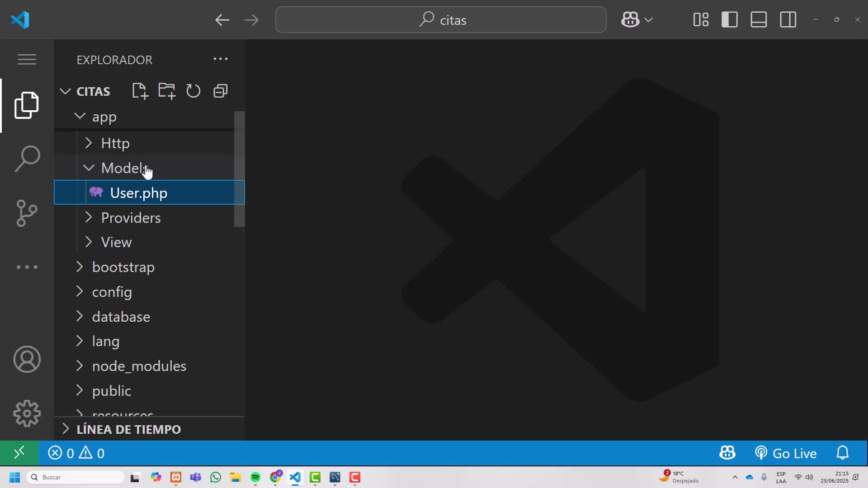868x488 pixels.
Task: Click the Buscar taskbar search box
Action: tap(75, 477)
